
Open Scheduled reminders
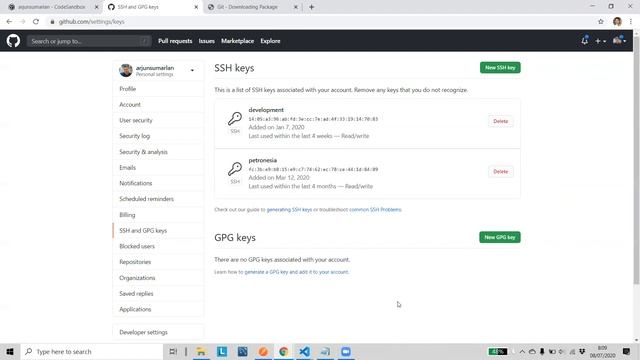click(x=158, y=199)
